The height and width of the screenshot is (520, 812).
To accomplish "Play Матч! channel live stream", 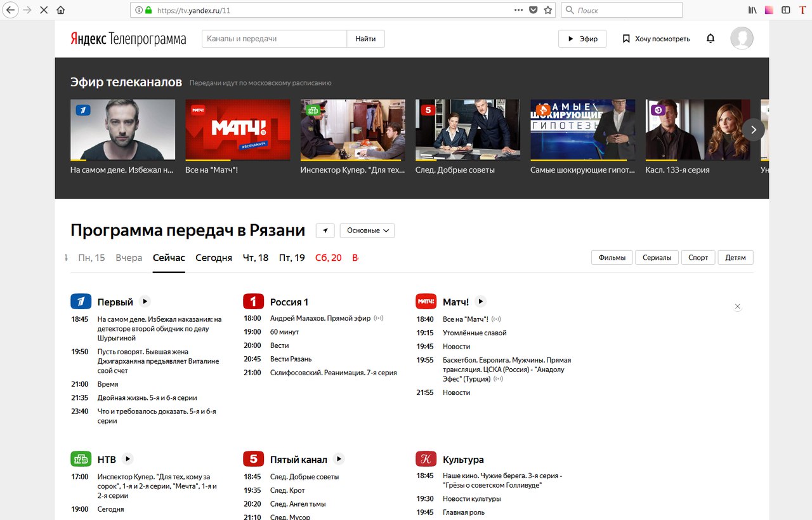I will point(480,302).
